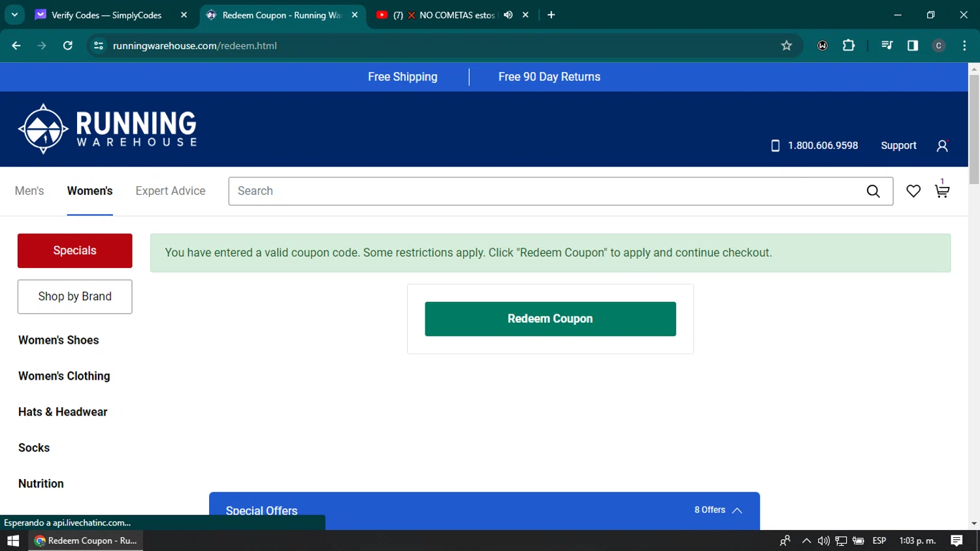The width and height of the screenshot is (980, 551).
Task: Open the taskbar clock 1:03 p. m.
Action: point(917,541)
